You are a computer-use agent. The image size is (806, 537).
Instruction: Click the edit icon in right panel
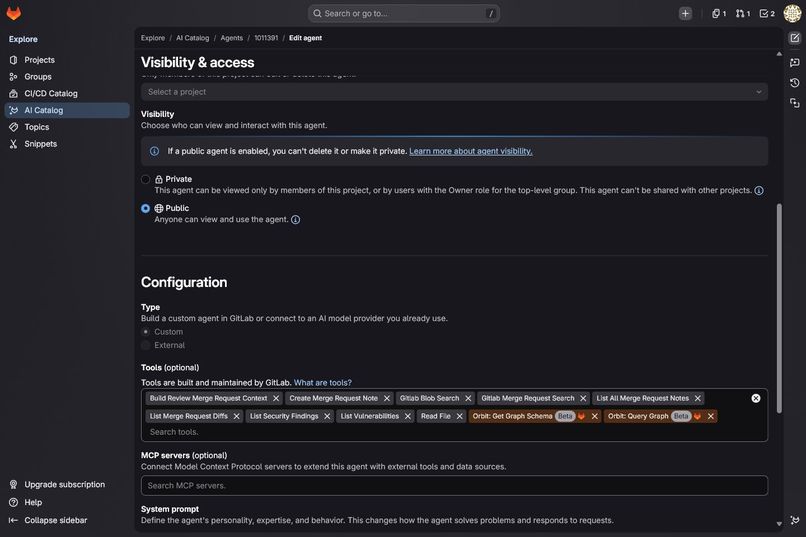click(795, 38)
